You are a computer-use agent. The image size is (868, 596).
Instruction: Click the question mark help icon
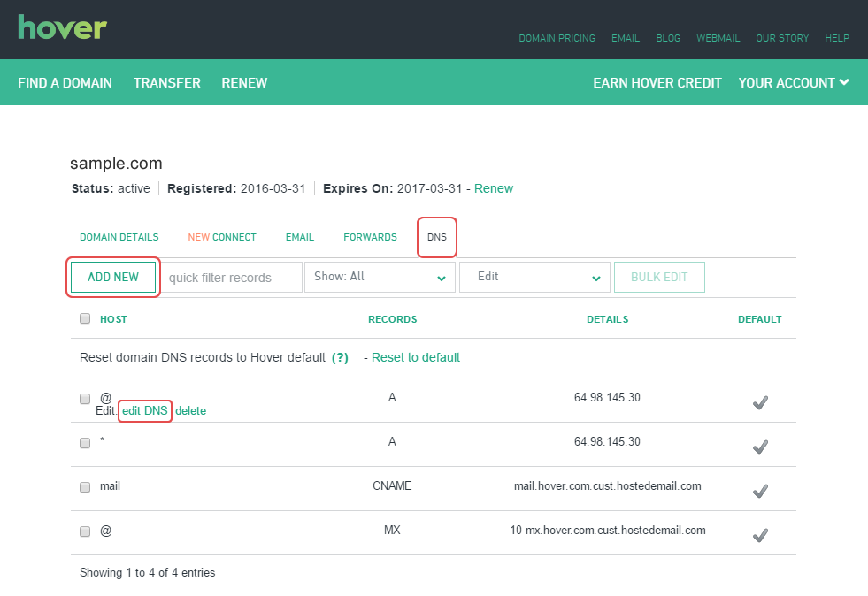point(340,358)
